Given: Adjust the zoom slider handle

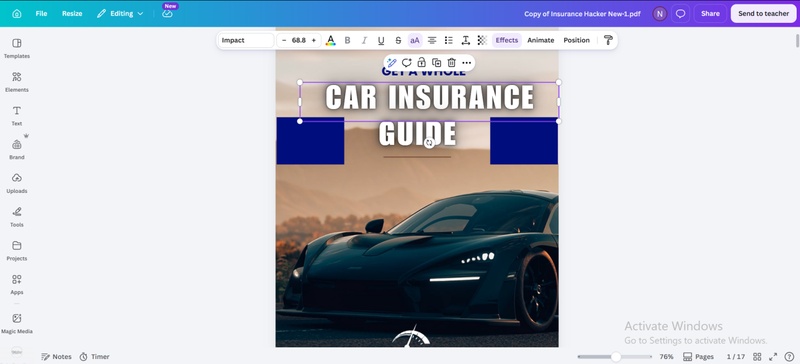Looking at the screenshot, I should [x=616, y=357].
